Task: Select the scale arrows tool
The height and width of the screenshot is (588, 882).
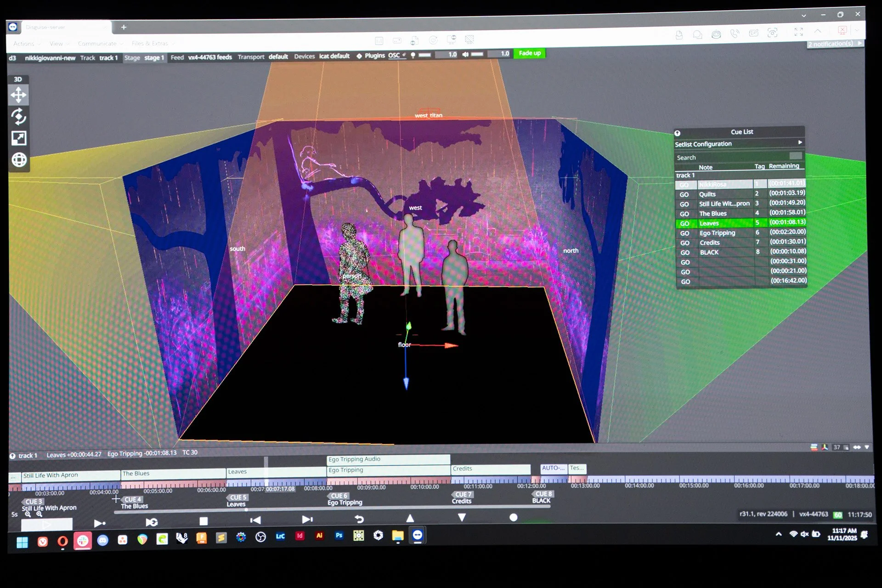Action: (19, 138)
